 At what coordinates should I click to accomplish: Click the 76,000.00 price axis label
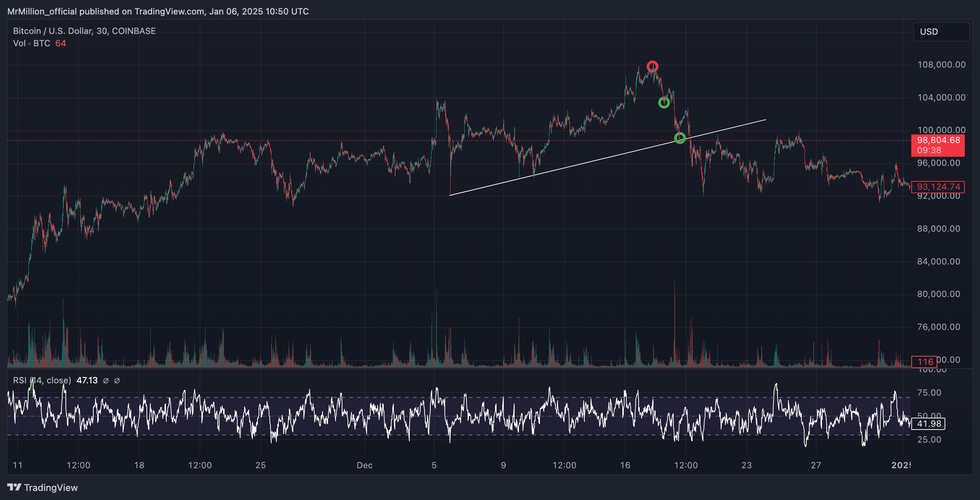938,327
